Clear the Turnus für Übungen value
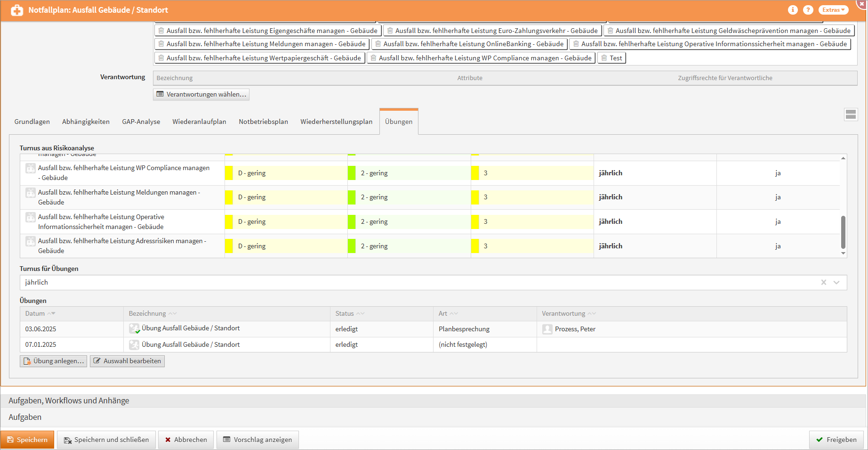Viewport: 868px width, 450px height. coord(824,282)
